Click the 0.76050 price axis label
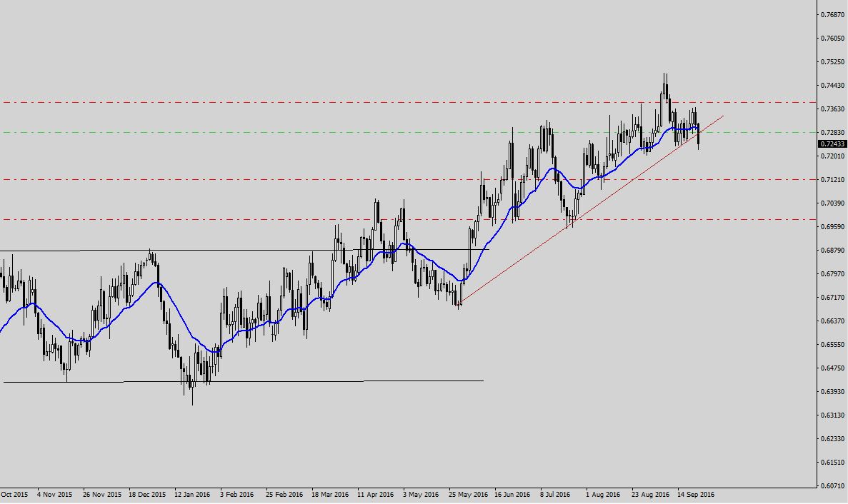This screenshot has width=848, height=504. [833, 39]
